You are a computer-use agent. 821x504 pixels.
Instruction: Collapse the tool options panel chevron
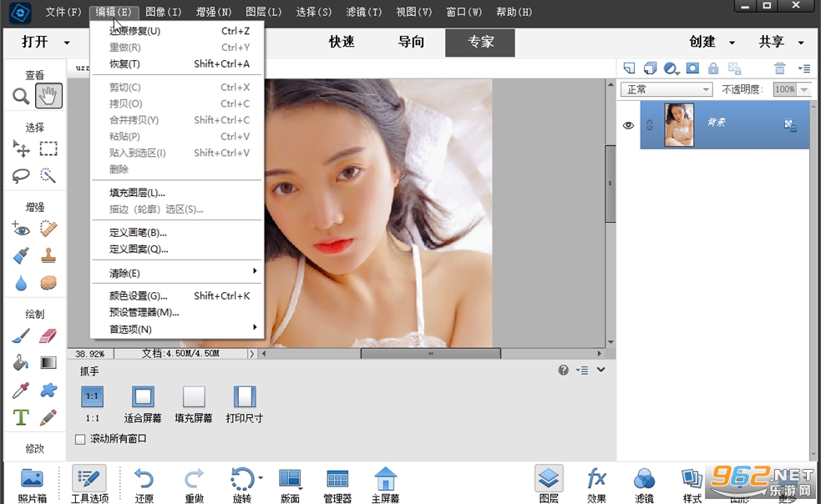coord(601,370)
